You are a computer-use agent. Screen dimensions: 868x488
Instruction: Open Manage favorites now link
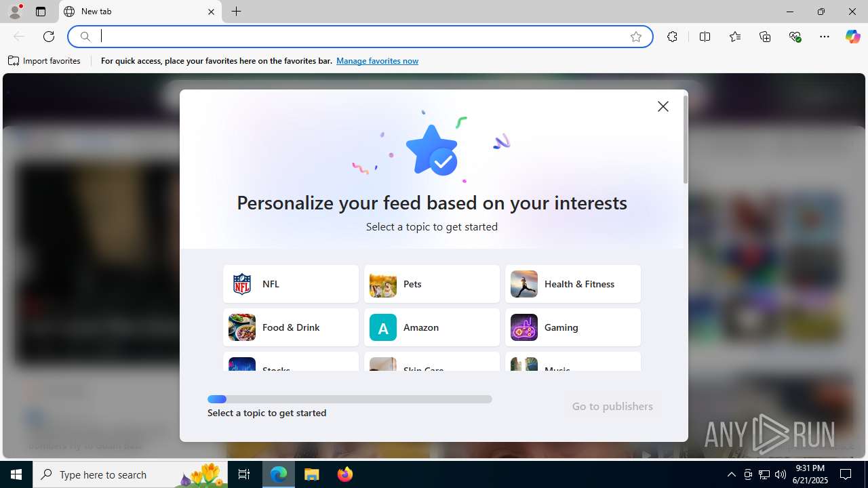[x=377, y=61]
